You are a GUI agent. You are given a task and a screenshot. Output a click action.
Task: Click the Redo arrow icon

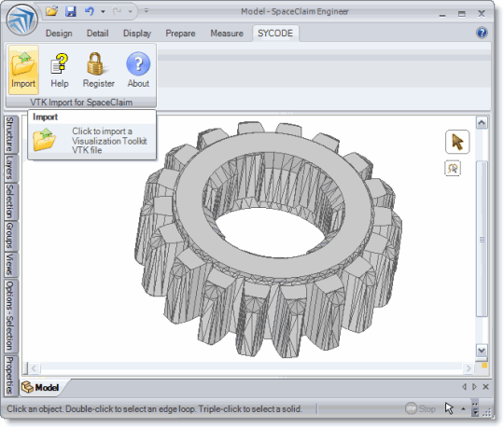tap(117, 11)
